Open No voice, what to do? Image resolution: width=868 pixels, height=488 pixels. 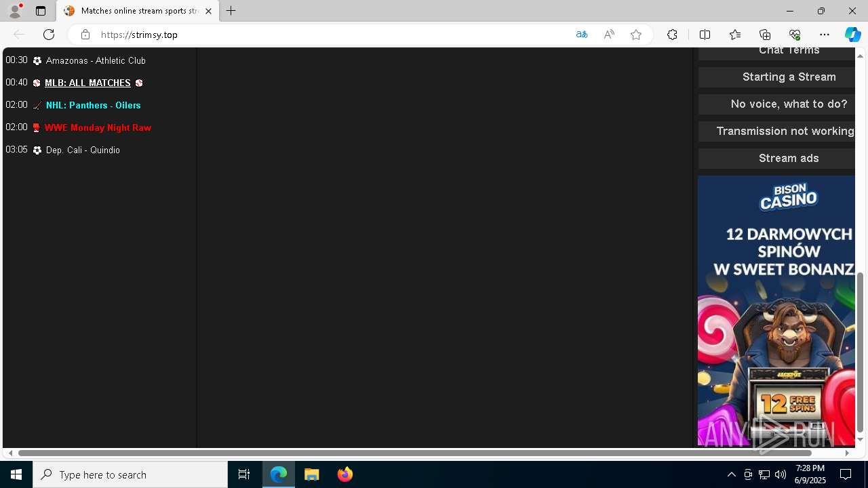776,104
